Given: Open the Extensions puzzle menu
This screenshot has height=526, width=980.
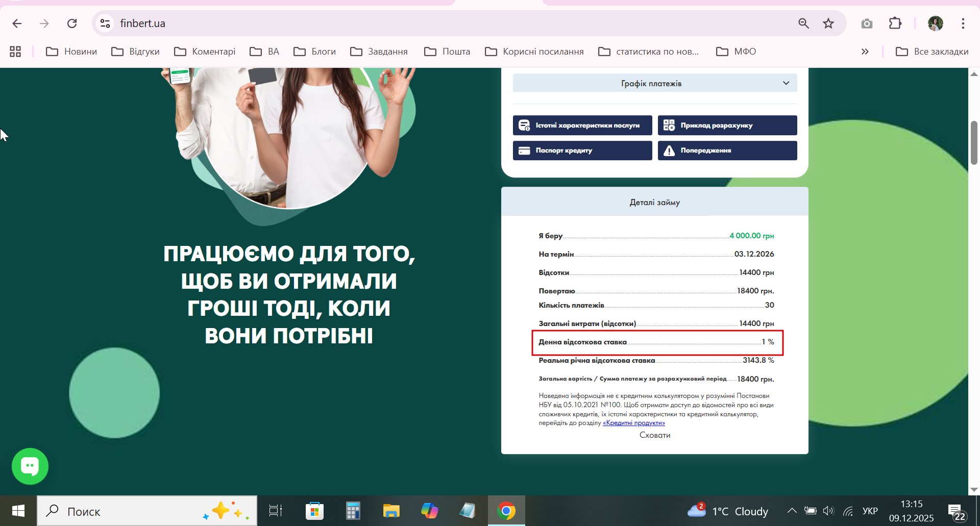Looking at the screenshot, I should 895,23.
